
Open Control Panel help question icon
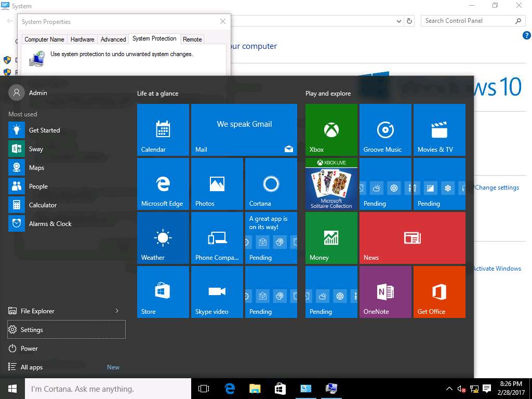click(526, 35)
